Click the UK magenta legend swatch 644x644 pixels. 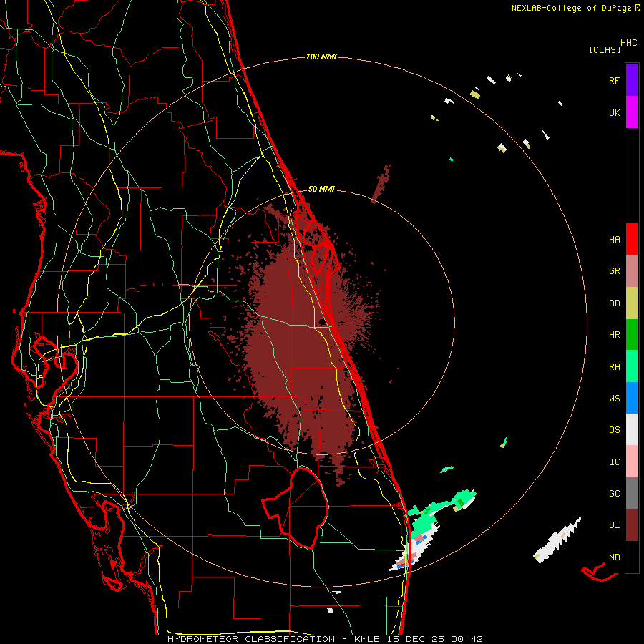coord(632,112)
